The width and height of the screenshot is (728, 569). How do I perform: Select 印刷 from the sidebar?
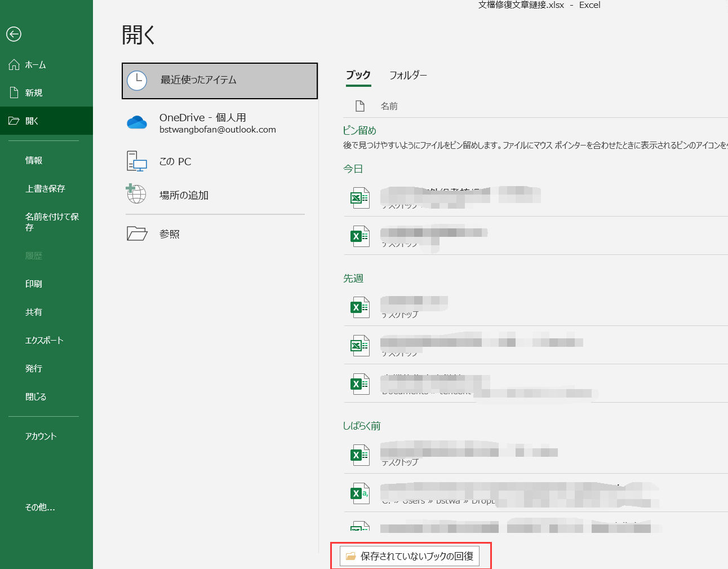pos(34,284)
